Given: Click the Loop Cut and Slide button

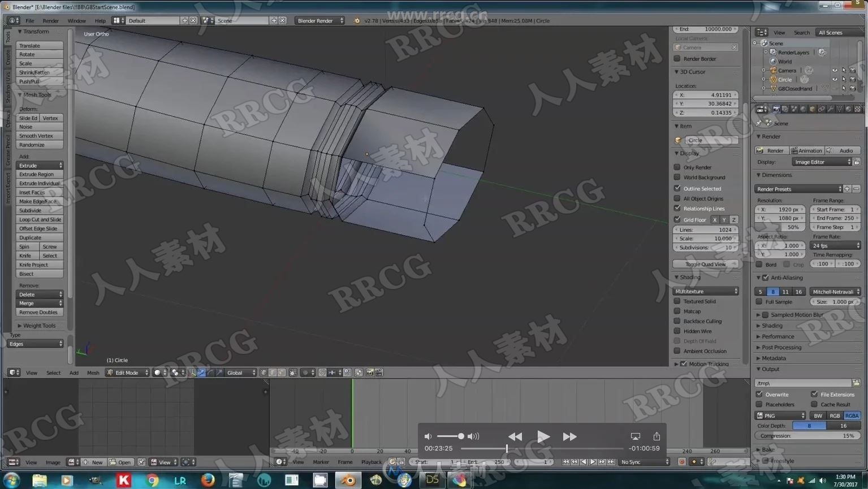Looking at the screenshot, I should tap(40, 219).
